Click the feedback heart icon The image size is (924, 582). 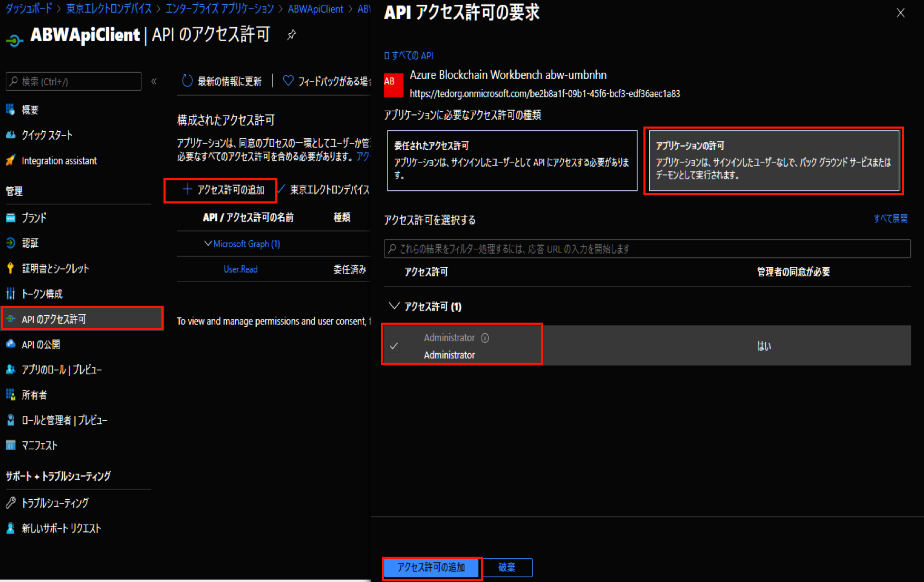[288, 81]
